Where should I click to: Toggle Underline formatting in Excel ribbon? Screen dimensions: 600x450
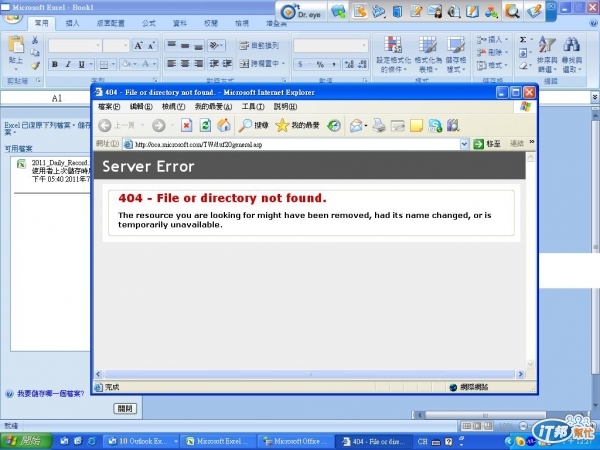pyautogui.click(x=81, y=64)
